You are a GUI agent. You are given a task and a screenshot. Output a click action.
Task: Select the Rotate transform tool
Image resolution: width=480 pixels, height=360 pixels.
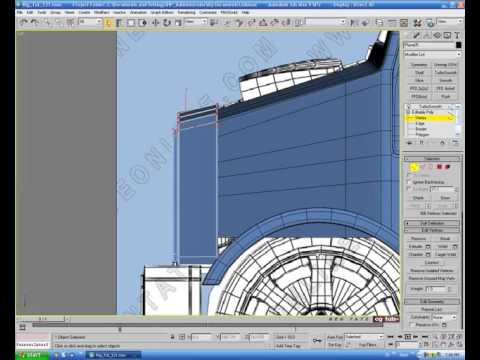[x=167, y=23]
